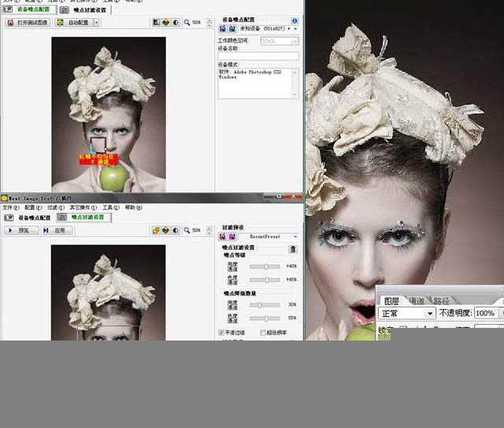Screen dimensions: 504x428
Task: Click Neat Image app icon in title bar
Action: coord(4,198)
